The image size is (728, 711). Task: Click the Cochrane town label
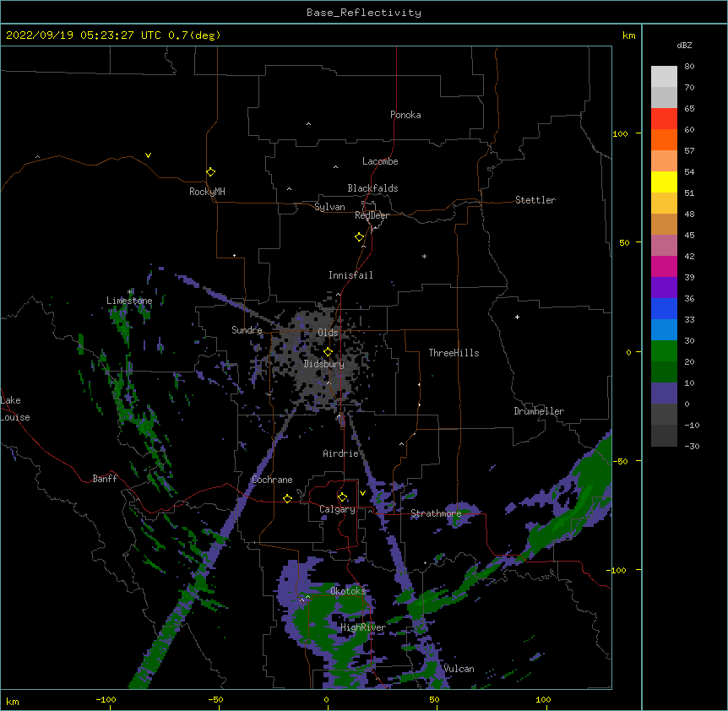click(x=272, y=480)
